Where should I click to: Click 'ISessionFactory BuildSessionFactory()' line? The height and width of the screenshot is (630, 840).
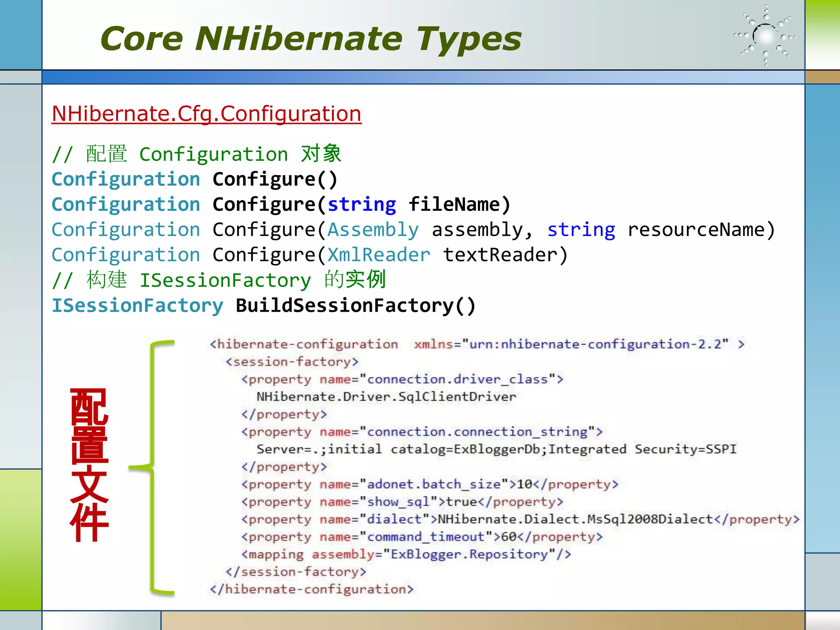264,306
